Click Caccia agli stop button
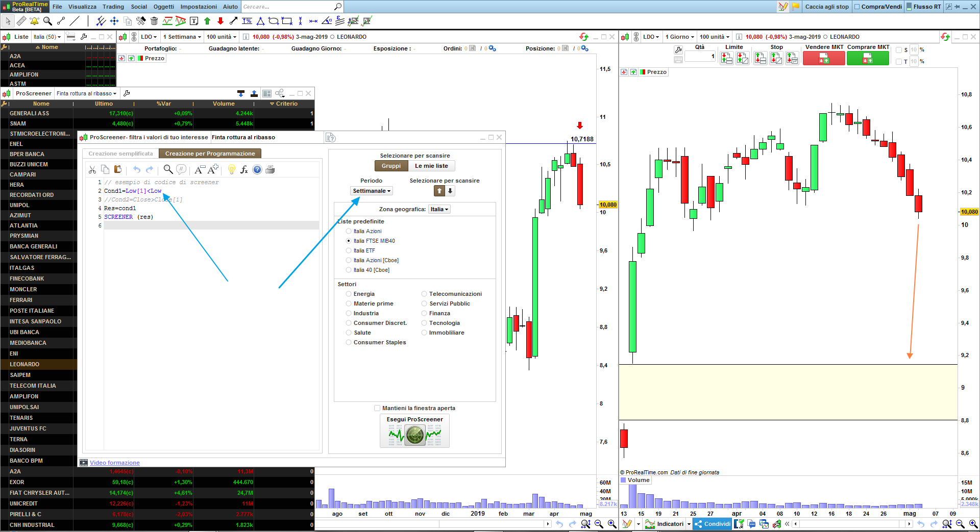Viewport: 980px width, 532px height. [827, 7]
